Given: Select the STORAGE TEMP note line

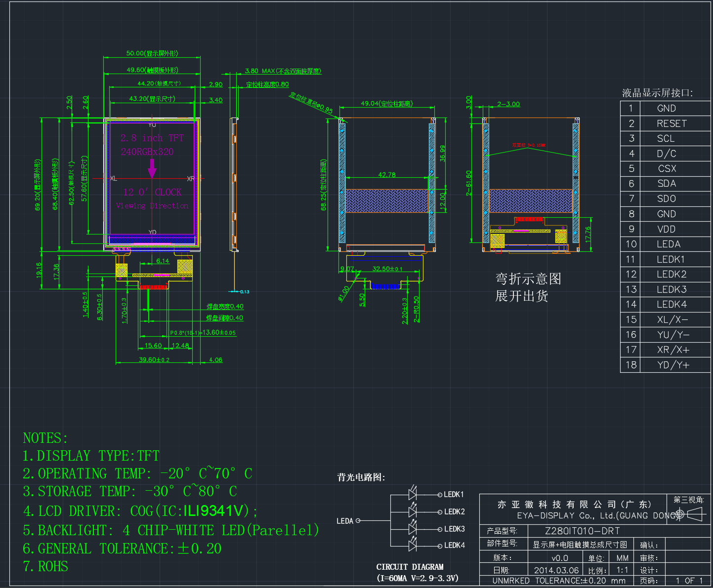Looking at the screenshot, I should pos(130,492).
